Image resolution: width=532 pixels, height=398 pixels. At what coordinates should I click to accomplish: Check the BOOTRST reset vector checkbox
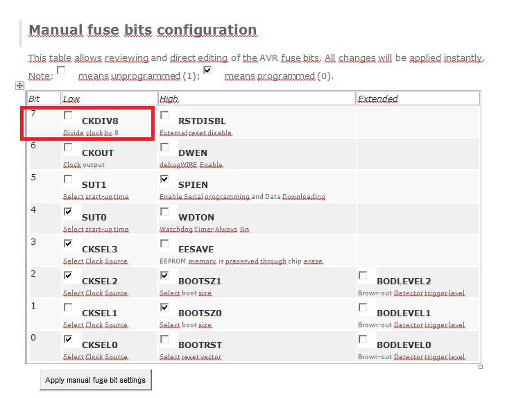pos(165,339)
